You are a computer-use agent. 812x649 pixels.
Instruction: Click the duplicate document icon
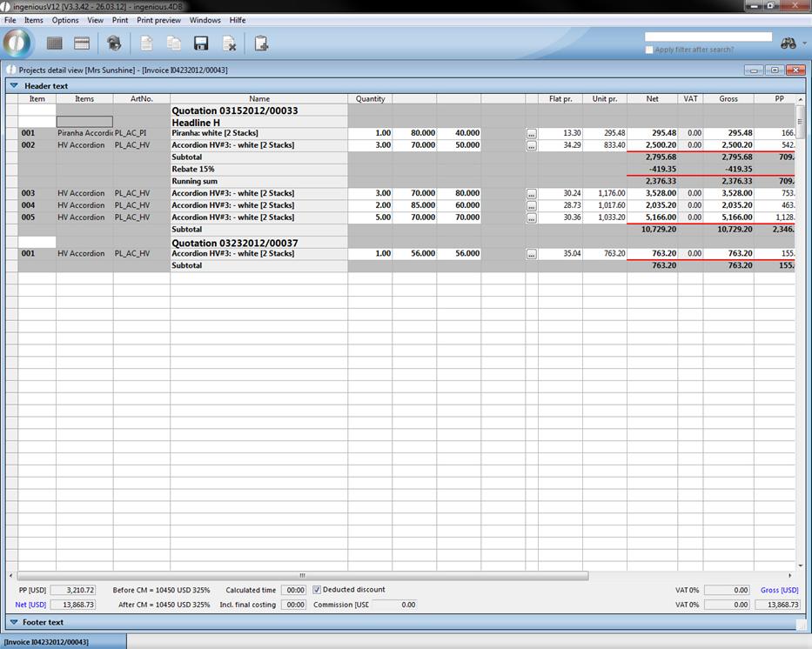(174, 43)
